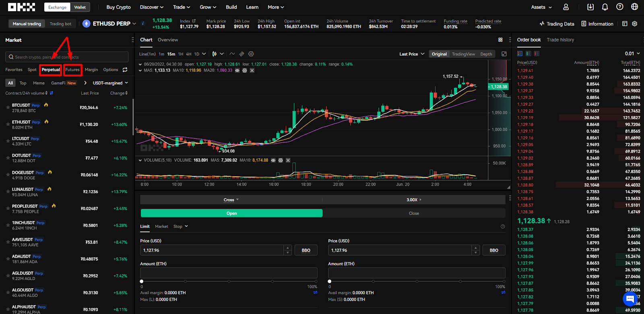This screenshot has height=314, width=644.
Task: Open the USDT-margined filter dropdown
Action: click(x=110, y=83)
